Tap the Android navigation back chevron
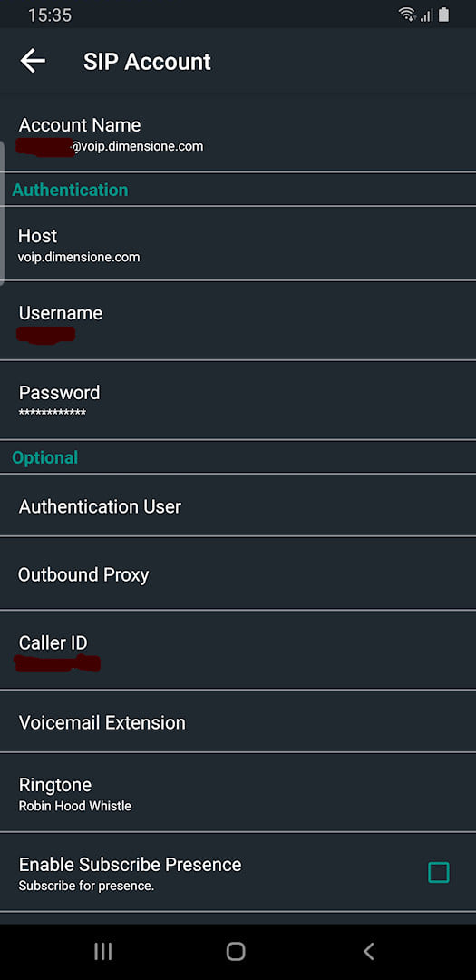This screenshot has height=980, width=476. (x=368, y=951)
